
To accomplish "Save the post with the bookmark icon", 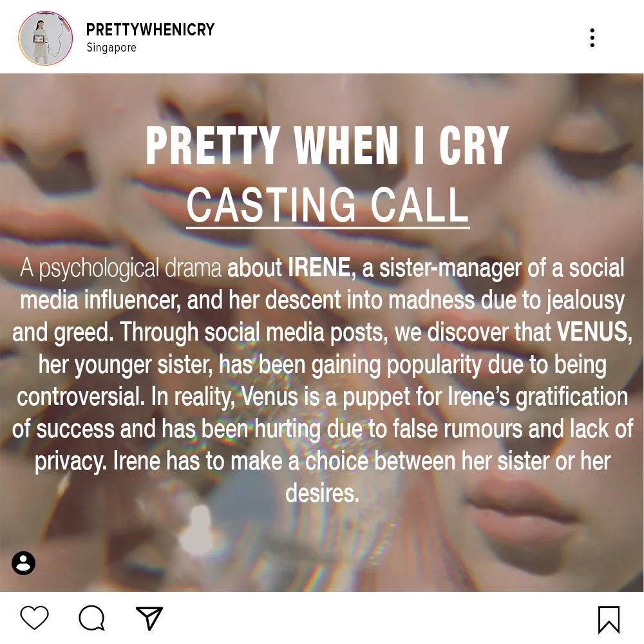I will click(609, 620).
